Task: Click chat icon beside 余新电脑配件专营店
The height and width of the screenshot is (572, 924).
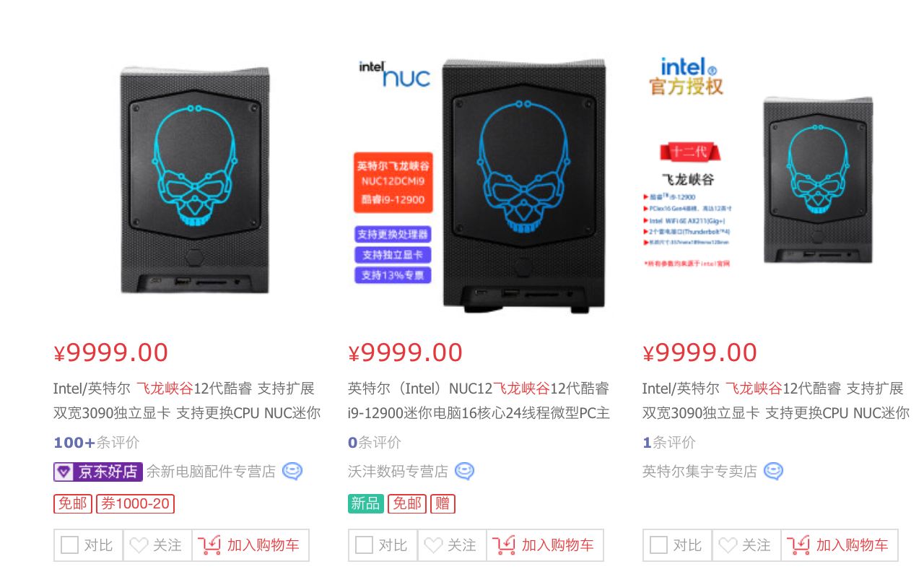Action: pos(292,472)
